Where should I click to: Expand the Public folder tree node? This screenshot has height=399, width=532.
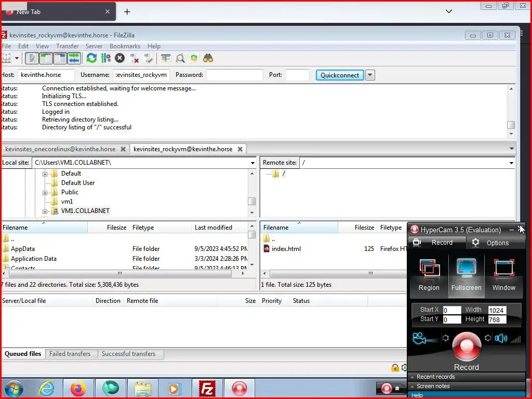(45, 193)
